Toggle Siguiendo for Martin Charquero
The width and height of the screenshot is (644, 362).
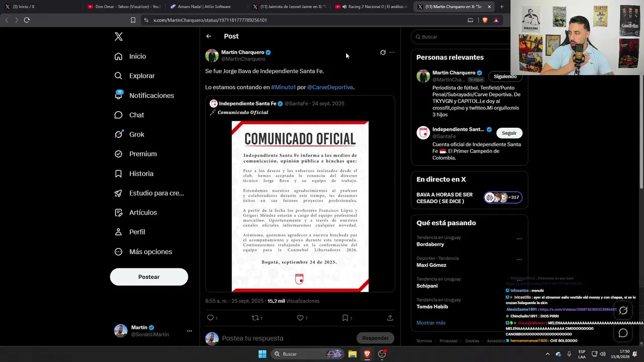[505, 76]
